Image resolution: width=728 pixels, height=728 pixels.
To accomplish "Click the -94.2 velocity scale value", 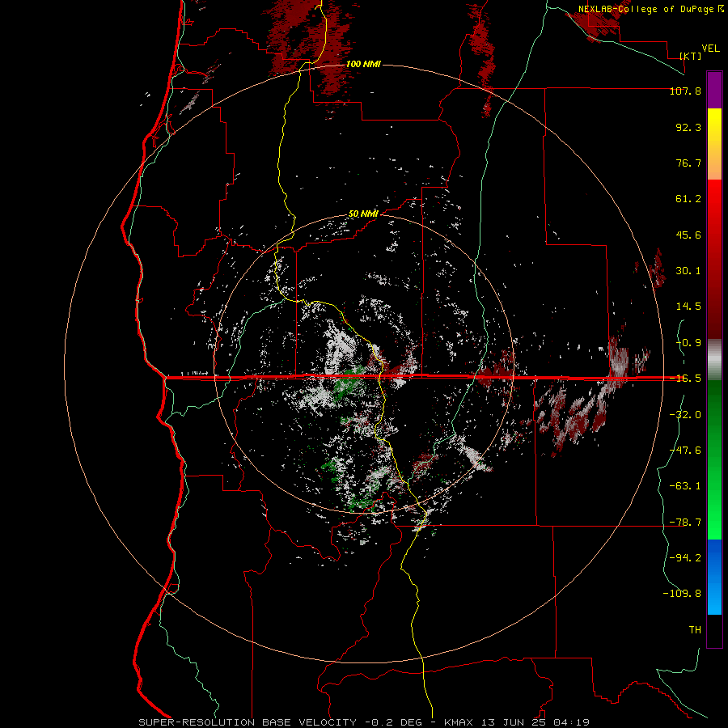I will (x=685, y=558).
